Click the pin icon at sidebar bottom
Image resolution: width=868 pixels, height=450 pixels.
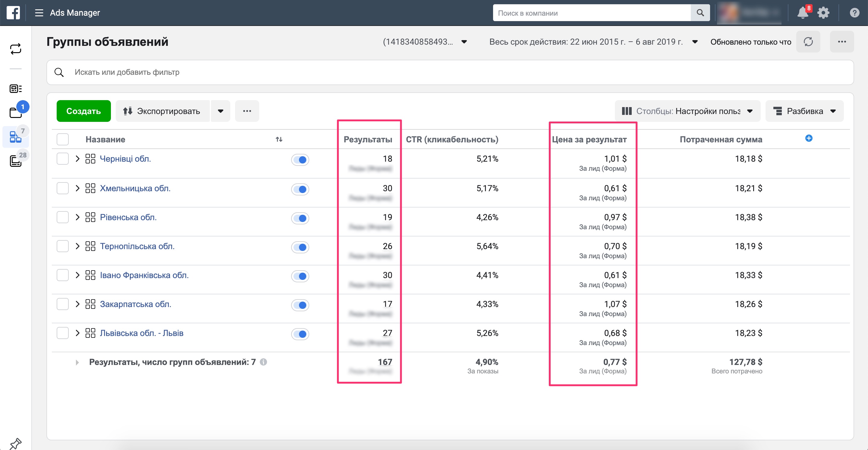(x=15, y=444)
